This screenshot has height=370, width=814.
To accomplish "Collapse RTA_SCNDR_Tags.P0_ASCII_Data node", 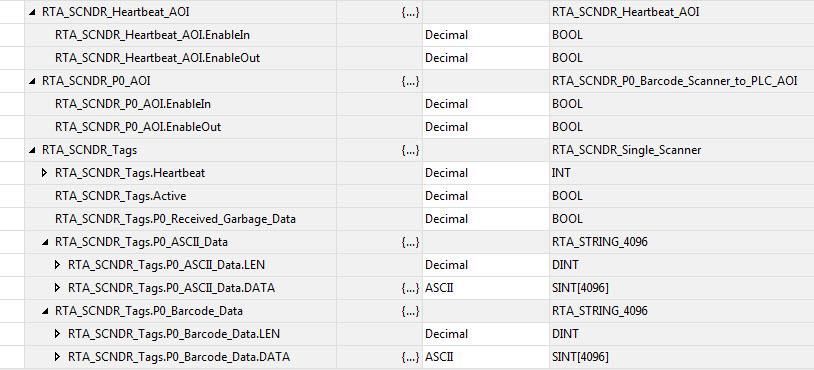I will (x=45, y=242).
